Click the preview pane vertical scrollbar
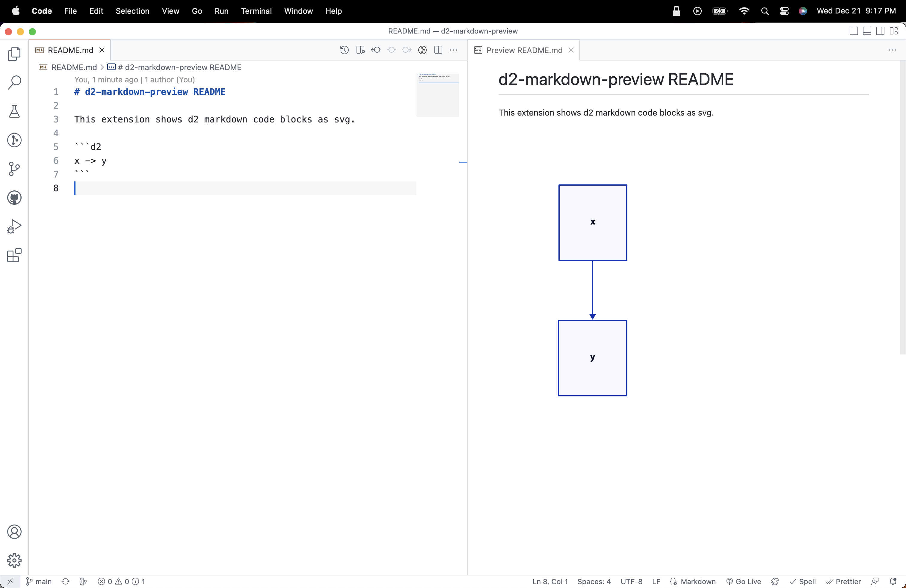Viewport: 906px width, 588px height. [903, 207]
